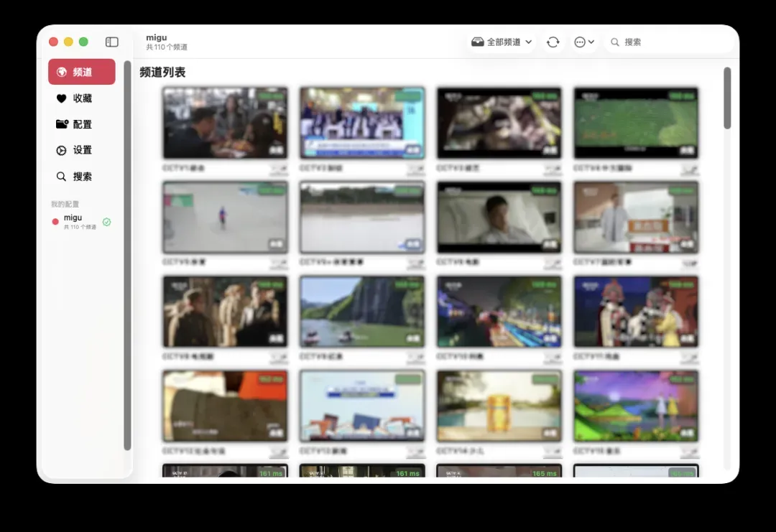
Task: Click the heart icon beside 收藏
Action: click(x=62, y=98)
